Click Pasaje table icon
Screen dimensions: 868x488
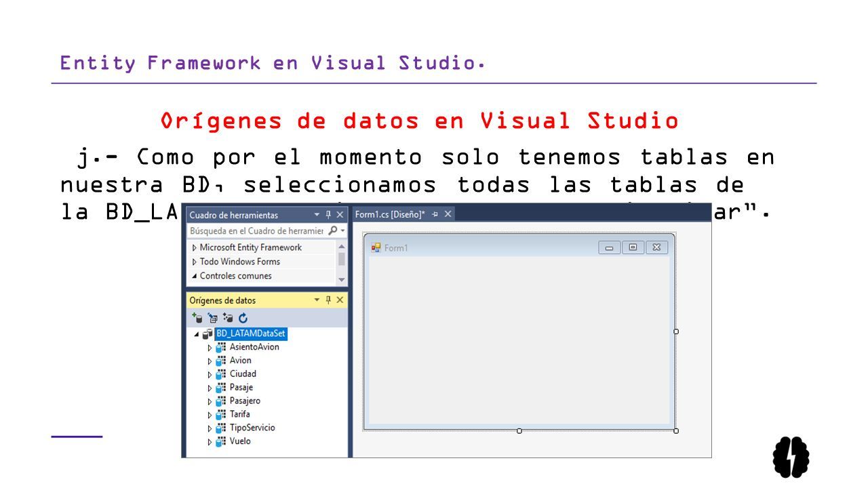(221, 388)
